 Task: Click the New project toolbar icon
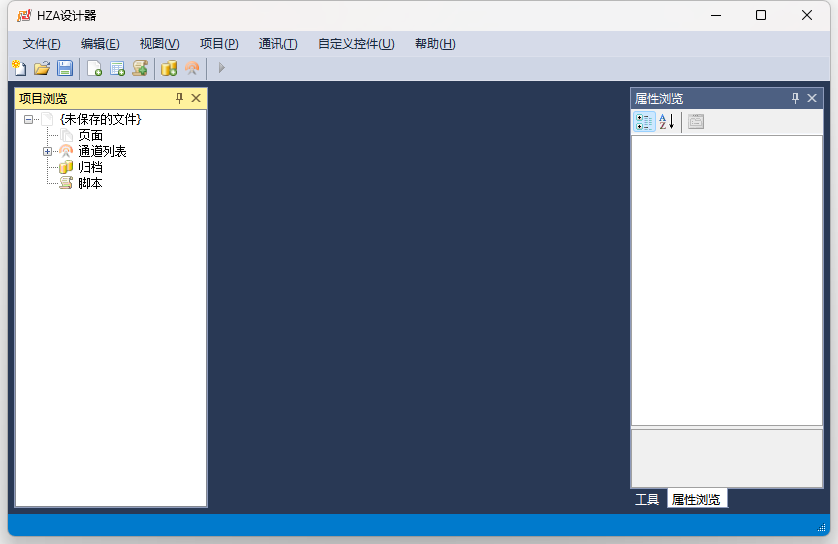[x=19, y=68]
